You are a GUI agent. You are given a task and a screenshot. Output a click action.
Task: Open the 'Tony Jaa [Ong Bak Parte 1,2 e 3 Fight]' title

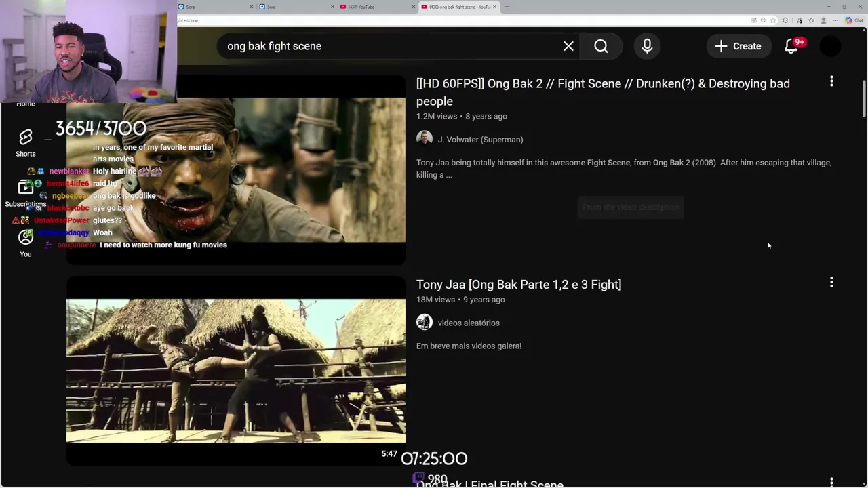tap(519, 285)
